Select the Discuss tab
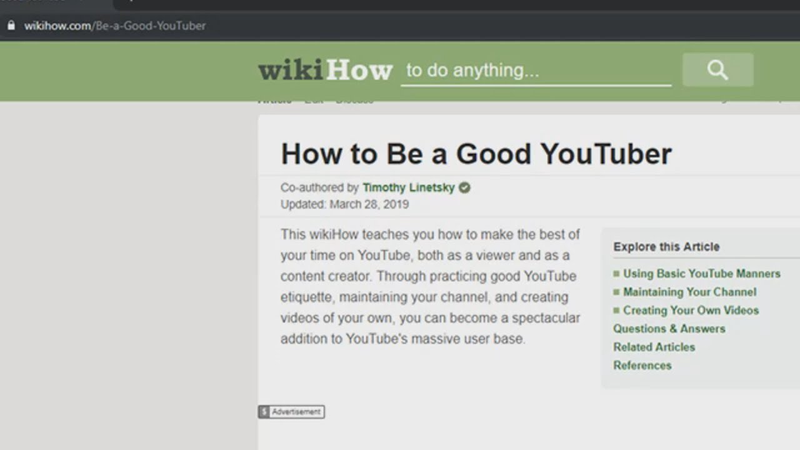The width and height of the screenshot is (800, 450). (354, 101)
